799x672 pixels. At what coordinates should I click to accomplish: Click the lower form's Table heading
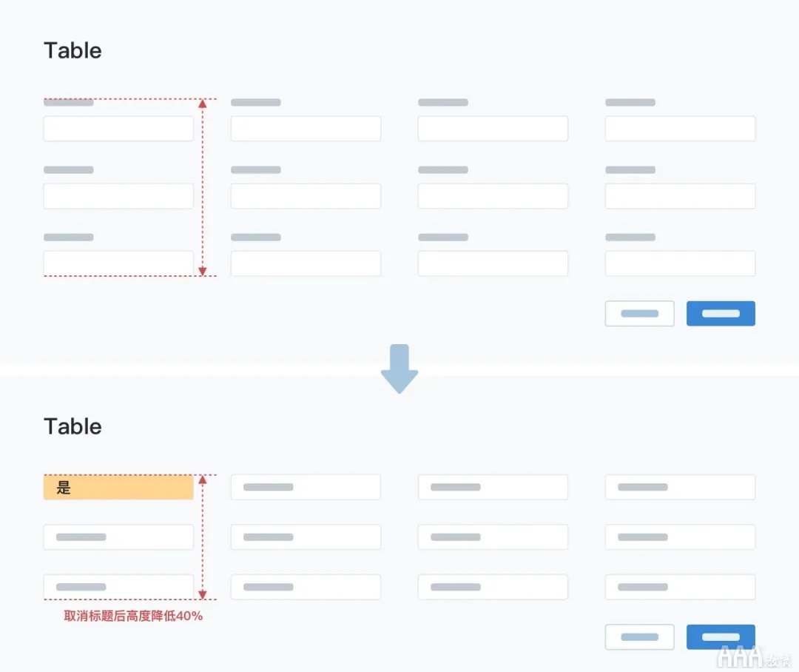[x=73, y=426]
